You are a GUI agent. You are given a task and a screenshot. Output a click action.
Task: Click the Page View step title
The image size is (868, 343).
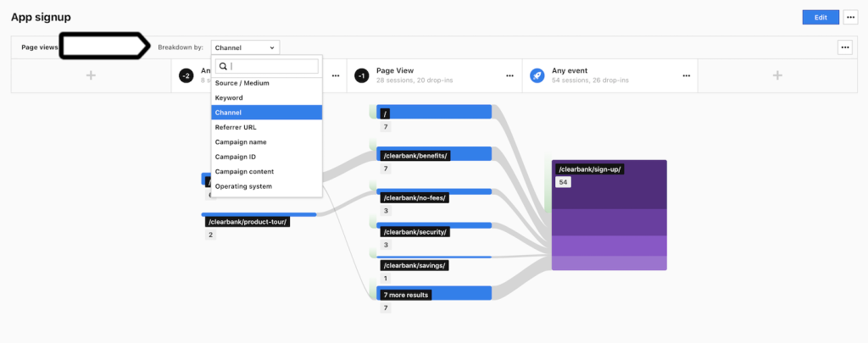(395, 71)
